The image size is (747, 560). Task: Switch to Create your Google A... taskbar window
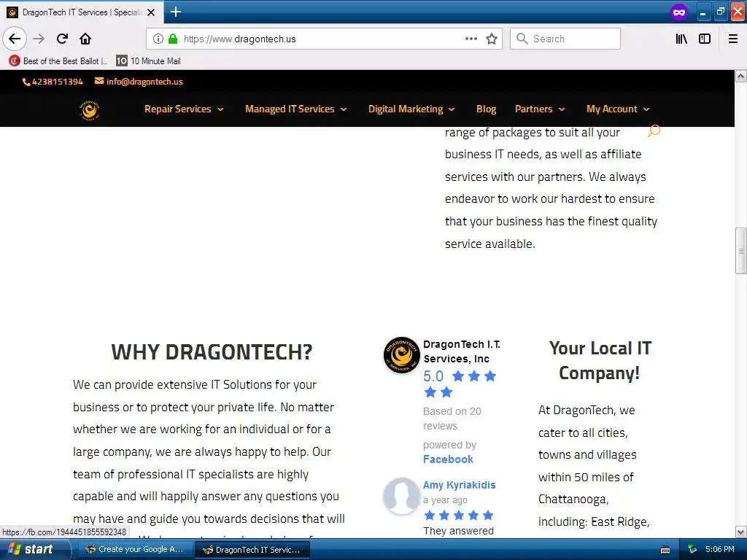click(134, 549)
